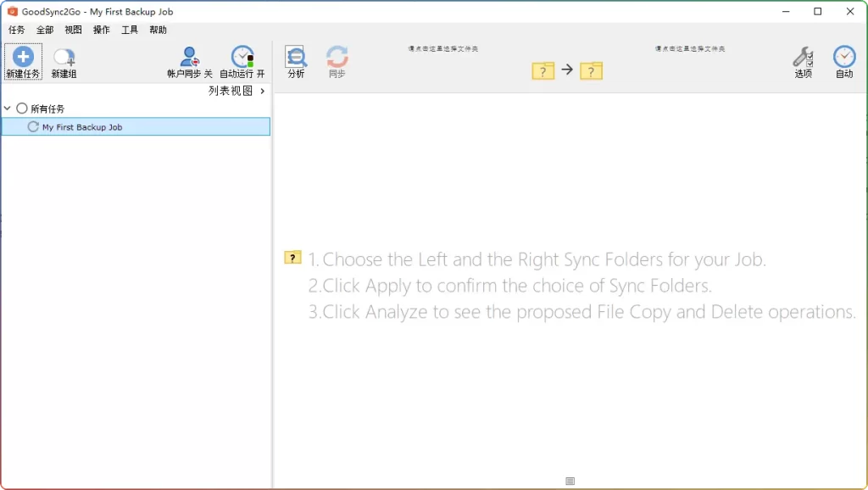Open the 帮助 menu
Image resolution: width=868 pixels, height=490 pixels.
[x=158, y=30]
